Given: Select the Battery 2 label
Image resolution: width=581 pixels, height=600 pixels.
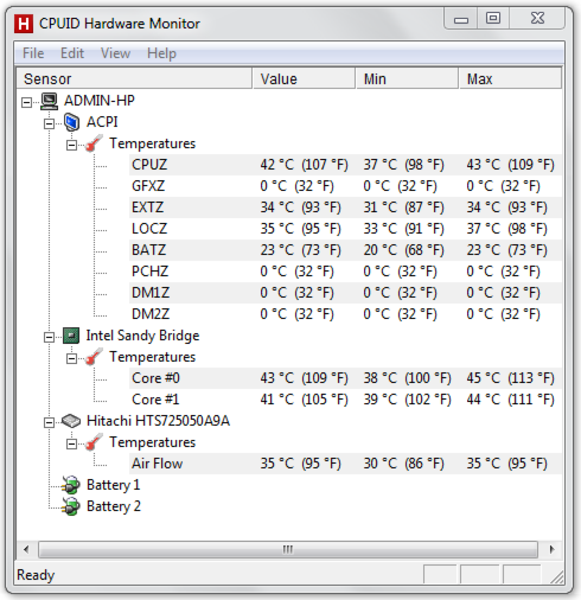Looking at the screenshot, I should pos(114,507).
